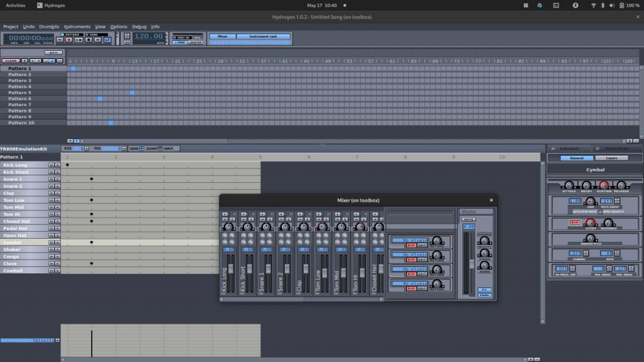
Task: Open the Mixer from the toolbar
Action: [223, 36]
